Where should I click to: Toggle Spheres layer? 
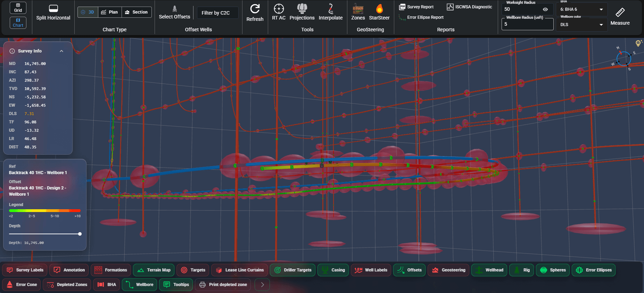pos(553,270)
